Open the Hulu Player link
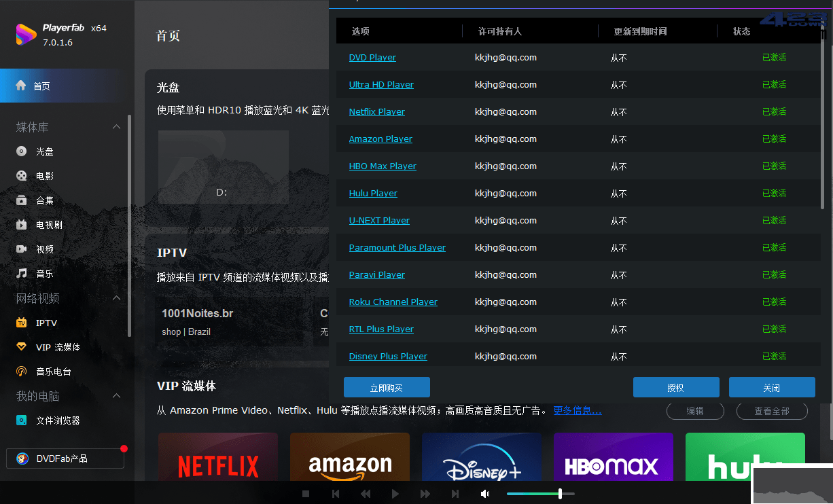Viewport: 833px width, 504px height. click(373, 194)
